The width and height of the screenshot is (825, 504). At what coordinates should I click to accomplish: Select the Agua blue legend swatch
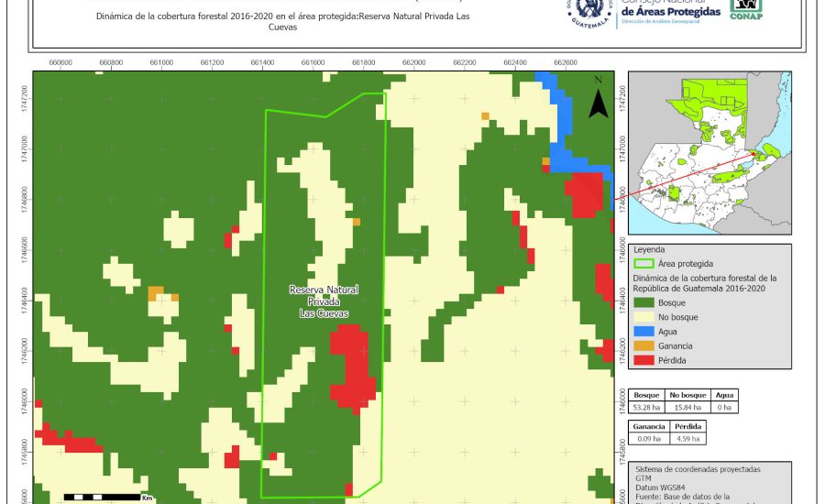click(x=643, y=331)
